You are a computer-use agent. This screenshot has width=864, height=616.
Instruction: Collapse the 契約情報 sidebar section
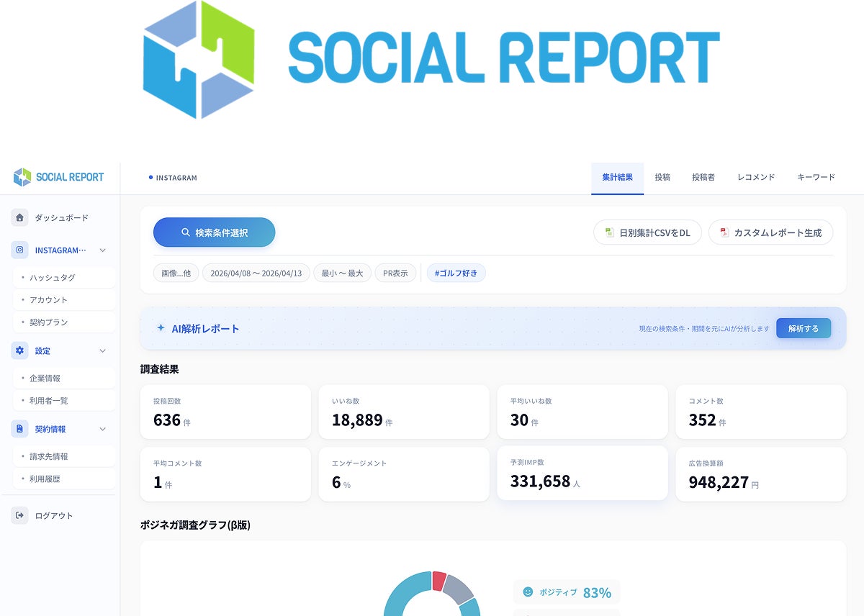coord(102,429)
